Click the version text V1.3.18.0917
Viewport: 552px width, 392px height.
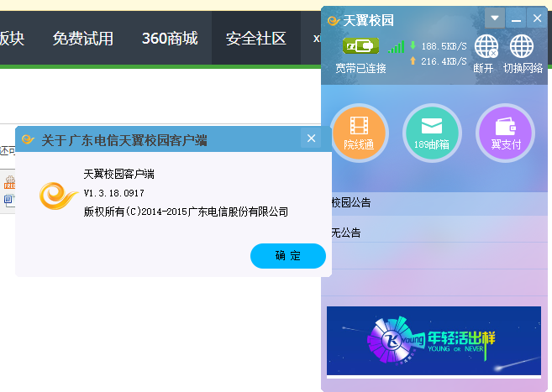[113, 193]
